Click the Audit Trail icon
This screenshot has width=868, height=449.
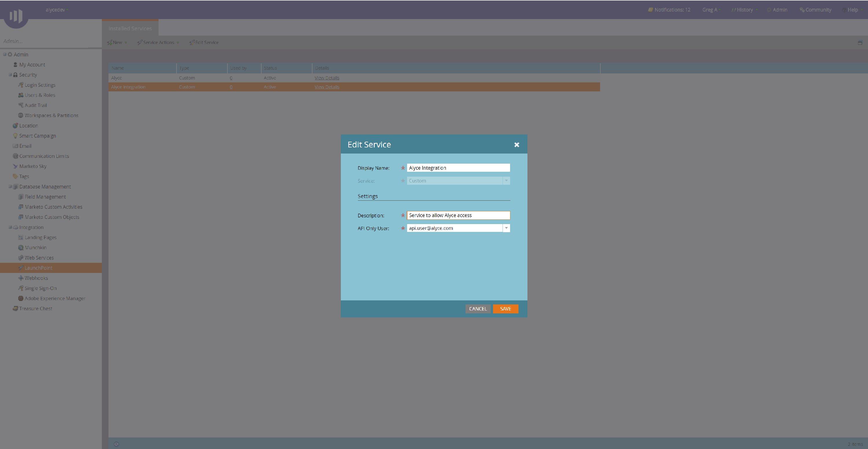click(21, 105)
